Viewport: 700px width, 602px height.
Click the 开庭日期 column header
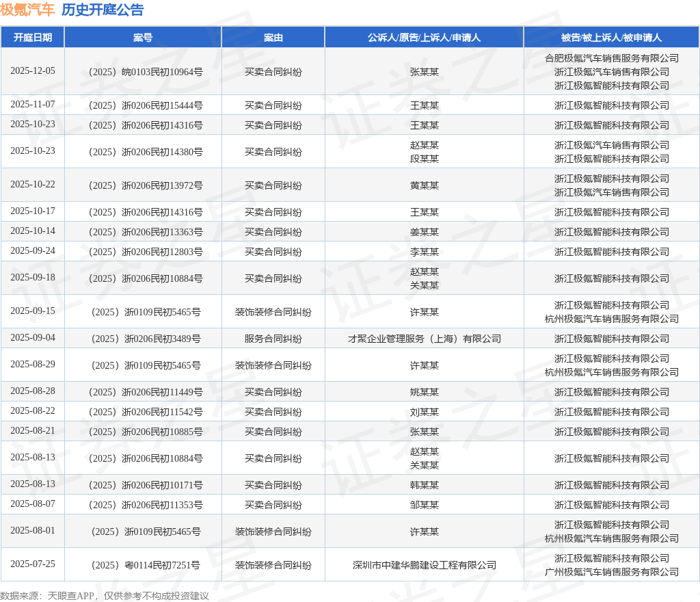point(33,38)
